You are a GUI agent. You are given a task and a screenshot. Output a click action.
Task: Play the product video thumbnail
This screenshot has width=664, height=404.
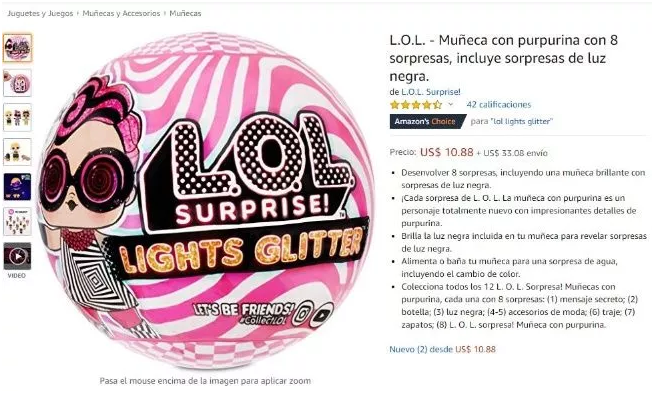17,256
